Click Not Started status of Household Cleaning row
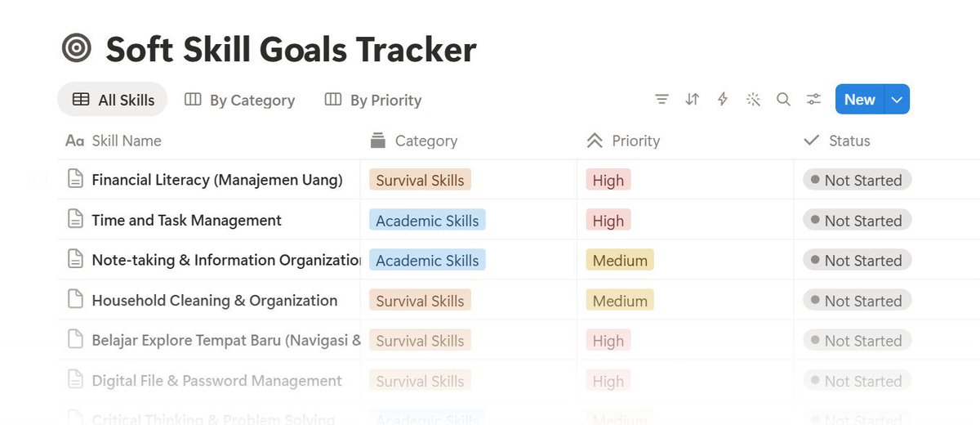 (857, 300)
